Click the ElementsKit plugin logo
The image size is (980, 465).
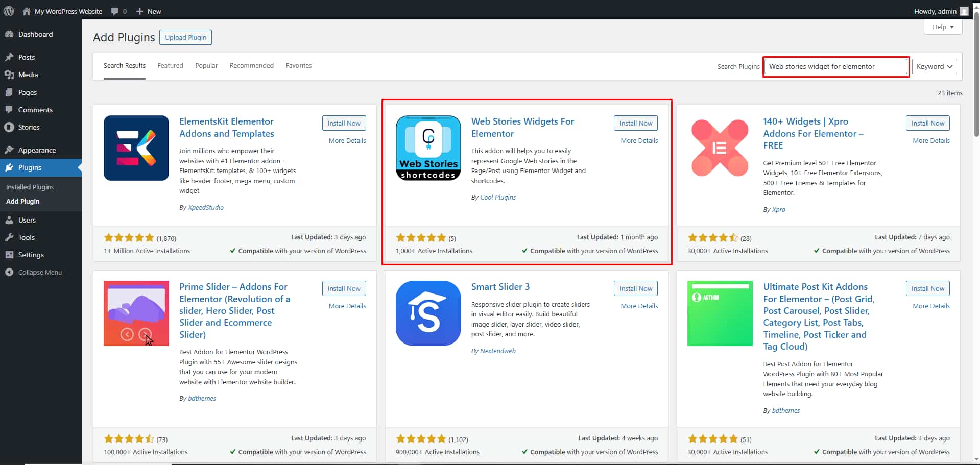pos(136,148)
